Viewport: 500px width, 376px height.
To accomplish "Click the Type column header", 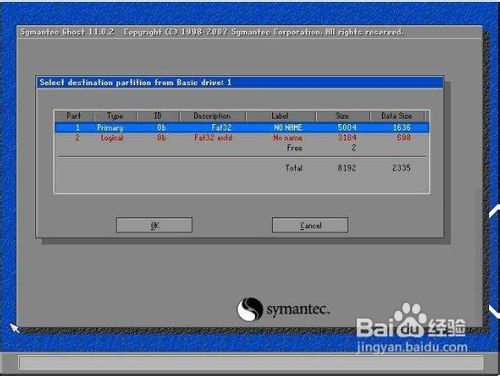I will coord(115,116).
